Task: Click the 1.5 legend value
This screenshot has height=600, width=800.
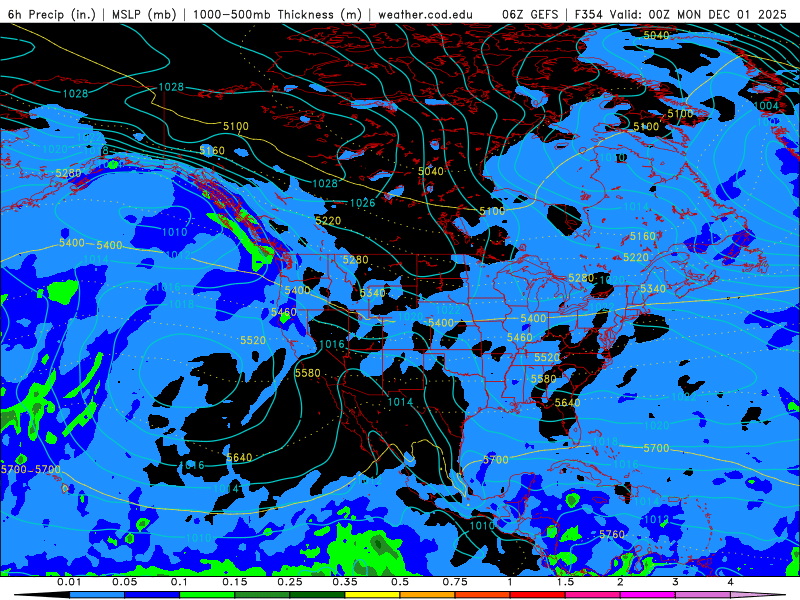Action: [565, 582]
